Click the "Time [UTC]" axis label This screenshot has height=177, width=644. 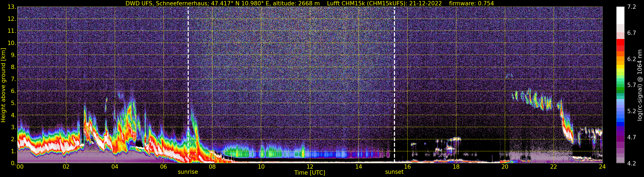pos(310,173)
